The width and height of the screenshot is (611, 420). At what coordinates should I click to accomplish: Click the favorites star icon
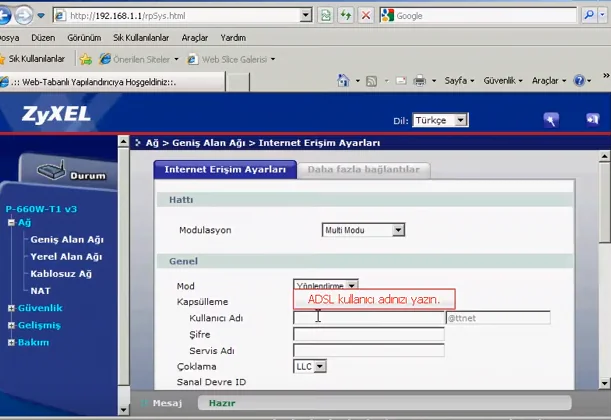coord(86,59)
